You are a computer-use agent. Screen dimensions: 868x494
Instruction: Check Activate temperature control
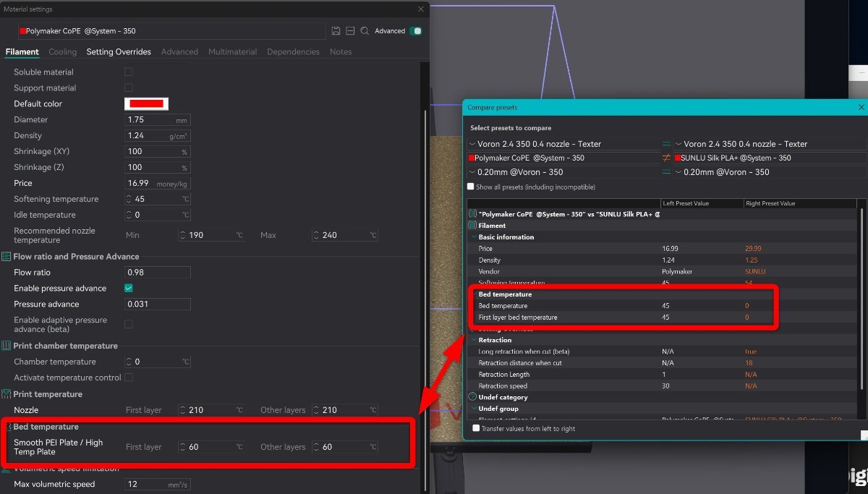[129, 378]
